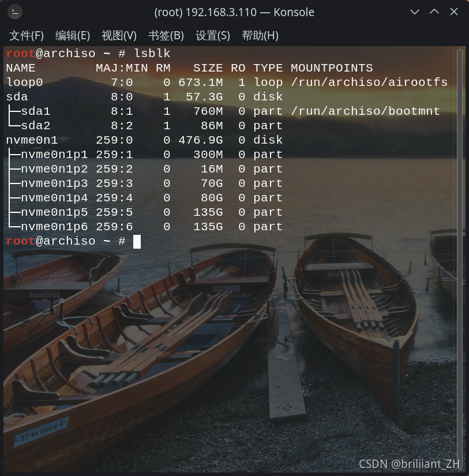Screen dimensions: 469x476
Task: Click the sda2 partition name
Action: [x=36, y=126]
